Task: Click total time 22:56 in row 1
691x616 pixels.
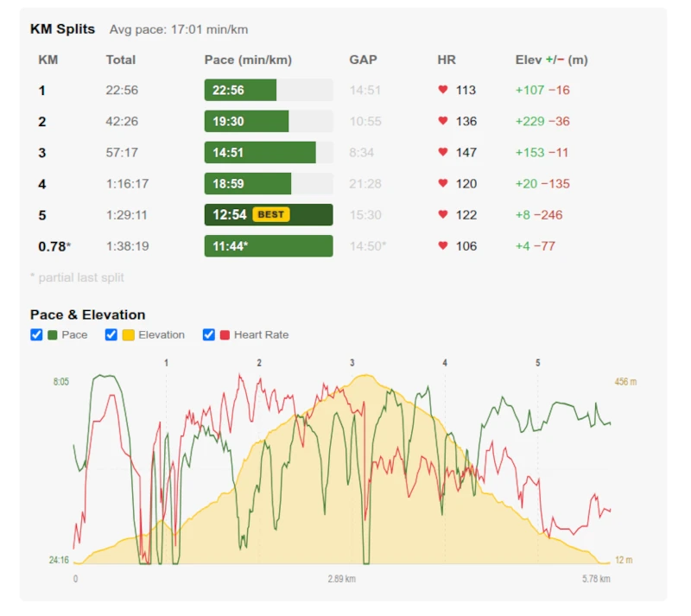Action: [x=122, y=90]
